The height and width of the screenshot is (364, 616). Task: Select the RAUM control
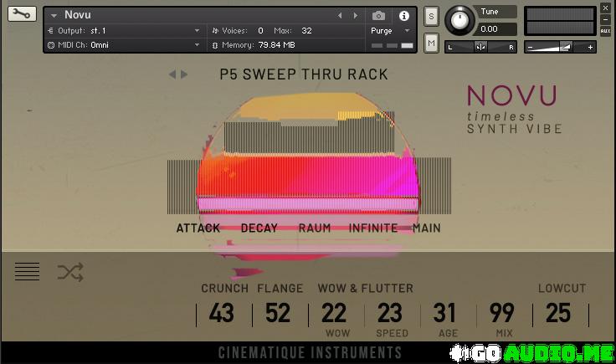[x=315, y=228]
